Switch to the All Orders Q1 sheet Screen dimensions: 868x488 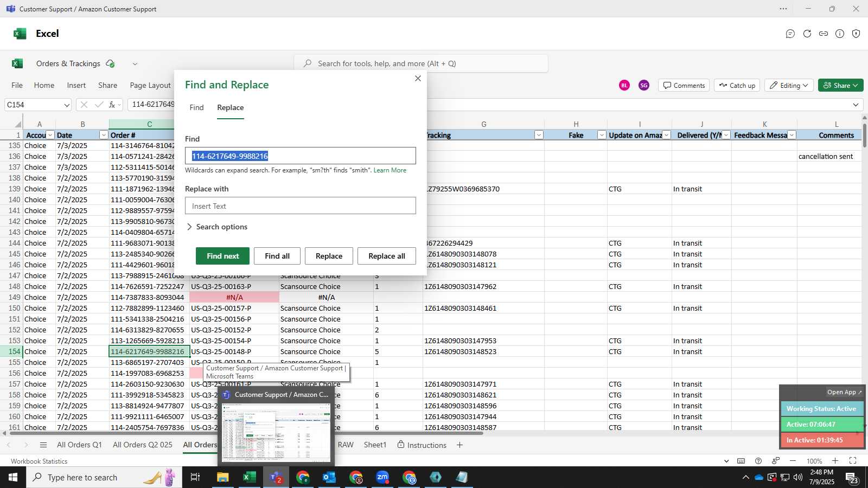coord(79,445)
